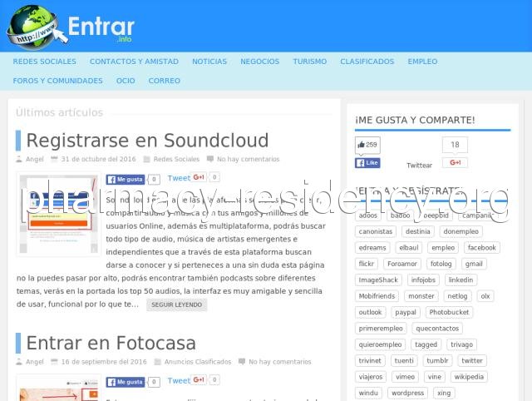Viewport: 532px width, 401px height.
Task: Select the canonistas tag
Action: coord(375,231)
